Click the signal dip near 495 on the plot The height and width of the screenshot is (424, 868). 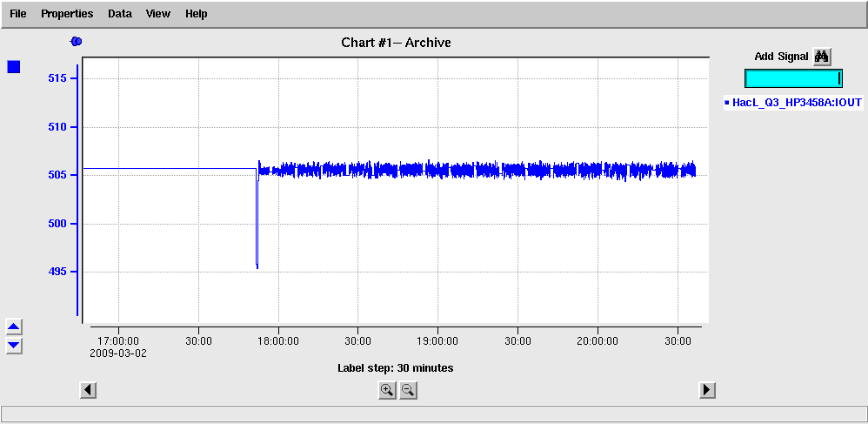pyautogui.click(x=257, y=265)
